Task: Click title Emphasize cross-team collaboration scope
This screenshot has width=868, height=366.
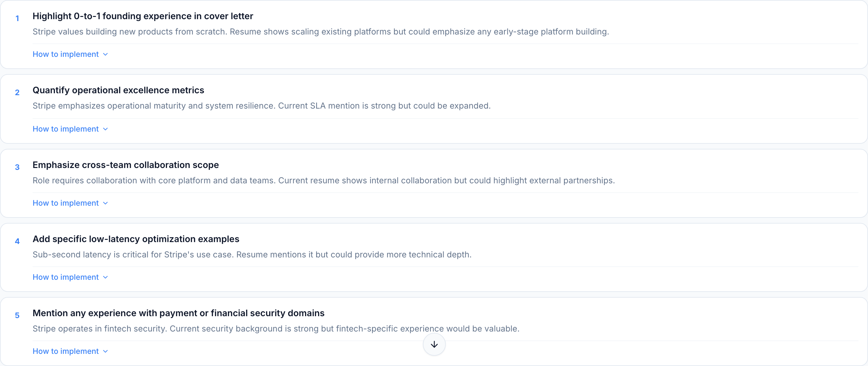Action: point(126,165)
